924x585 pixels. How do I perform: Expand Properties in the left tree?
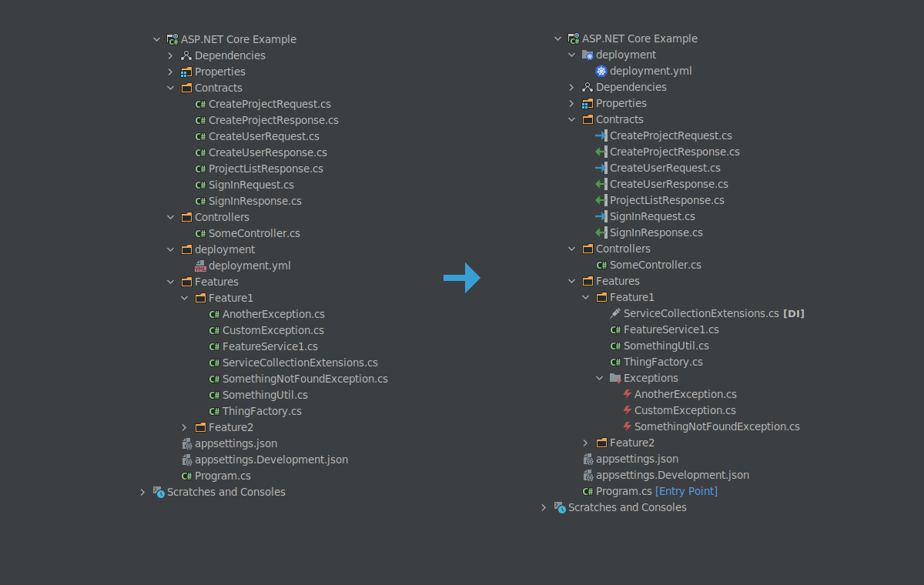tap(171, 72)
